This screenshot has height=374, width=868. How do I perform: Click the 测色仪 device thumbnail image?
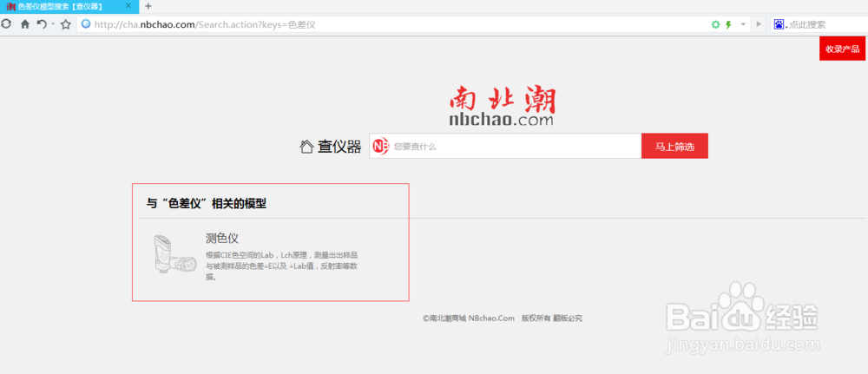point(174,253)
